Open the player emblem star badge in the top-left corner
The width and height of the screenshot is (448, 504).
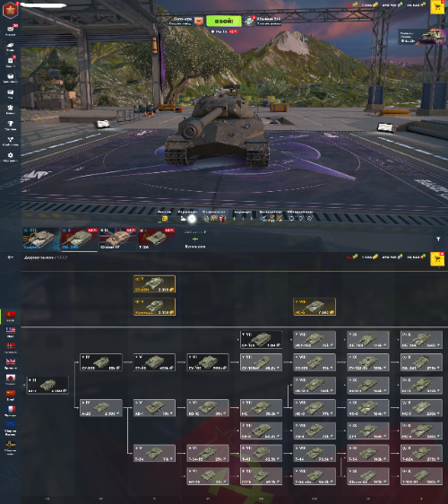click(10, 10)
